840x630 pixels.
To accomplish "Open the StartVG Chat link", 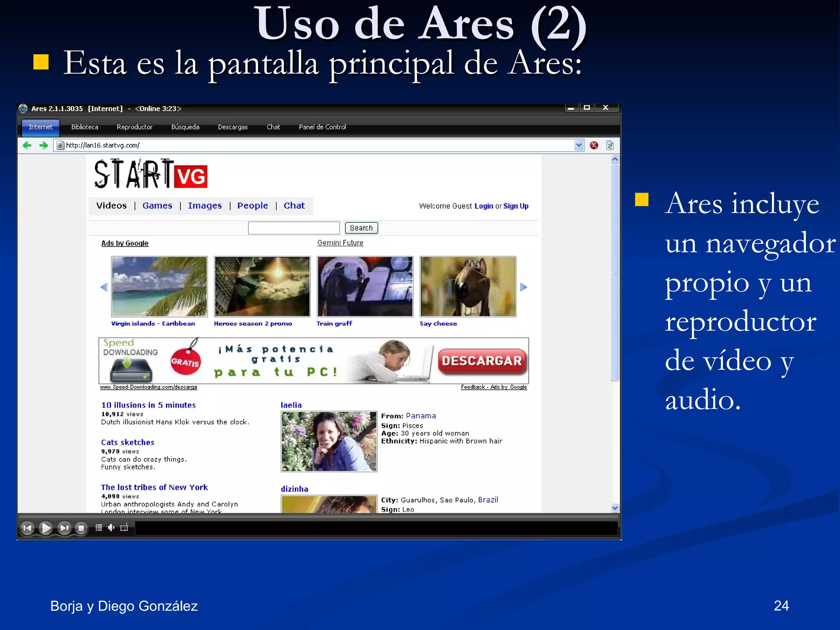I will tap(294, 205).
